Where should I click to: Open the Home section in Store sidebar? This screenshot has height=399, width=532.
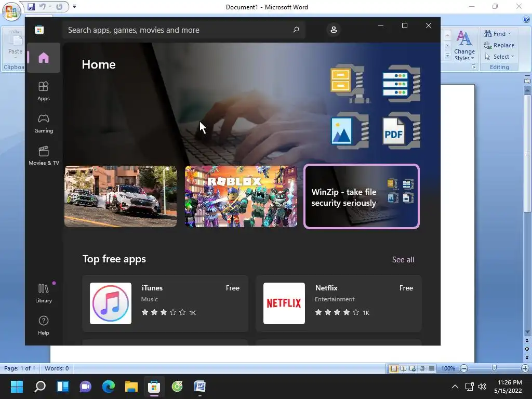[x=44, y=58]
